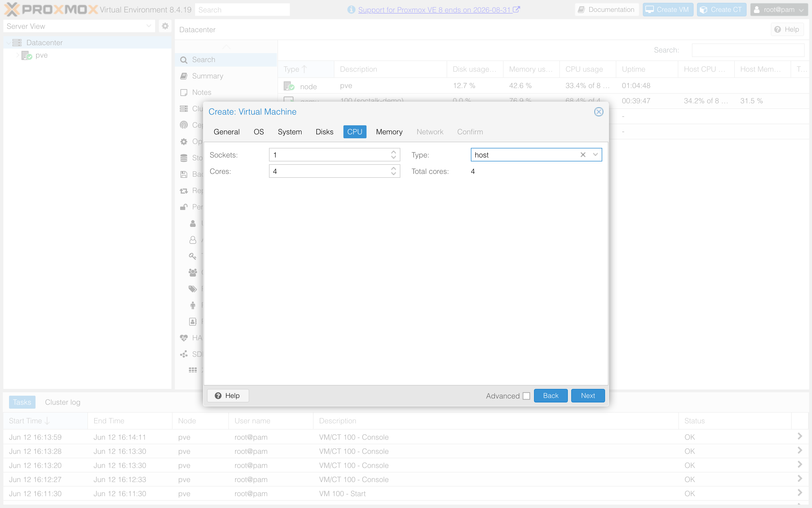The height and width of the screenshot is (508, 812).
Task: Click the Proxmox logo icon
Action: coord(12,9)
